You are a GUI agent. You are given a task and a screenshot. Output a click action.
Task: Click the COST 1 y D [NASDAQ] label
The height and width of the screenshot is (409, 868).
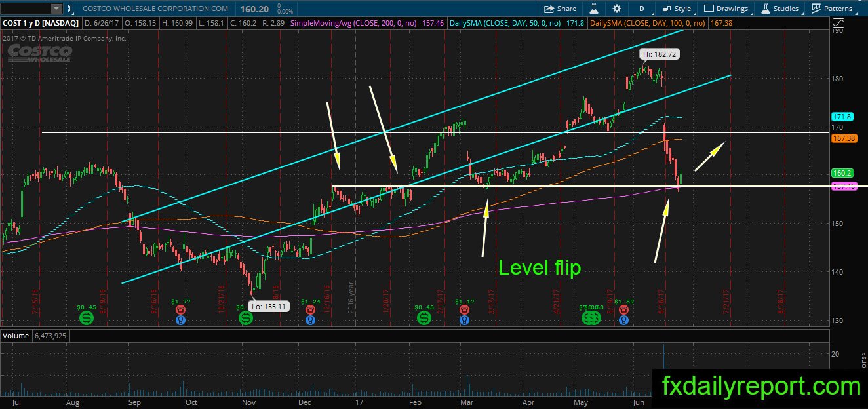click(x=41, y=22)
